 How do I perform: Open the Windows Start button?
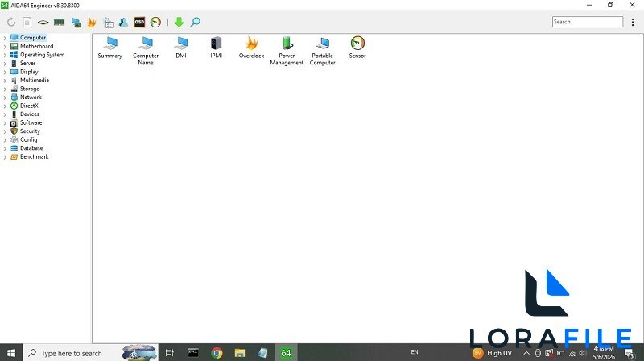[11, 353]
